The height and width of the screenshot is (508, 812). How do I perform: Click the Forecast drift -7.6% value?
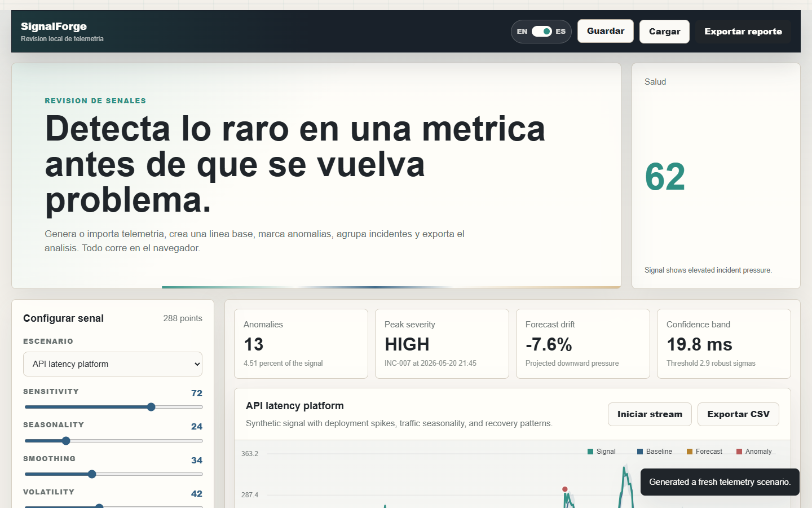549,344
